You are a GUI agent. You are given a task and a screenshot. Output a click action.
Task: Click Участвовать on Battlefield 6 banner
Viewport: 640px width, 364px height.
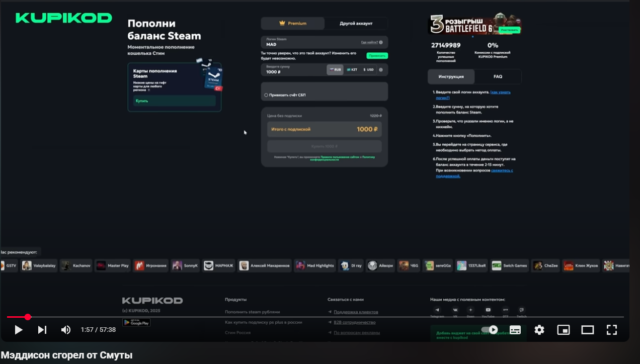509,30
